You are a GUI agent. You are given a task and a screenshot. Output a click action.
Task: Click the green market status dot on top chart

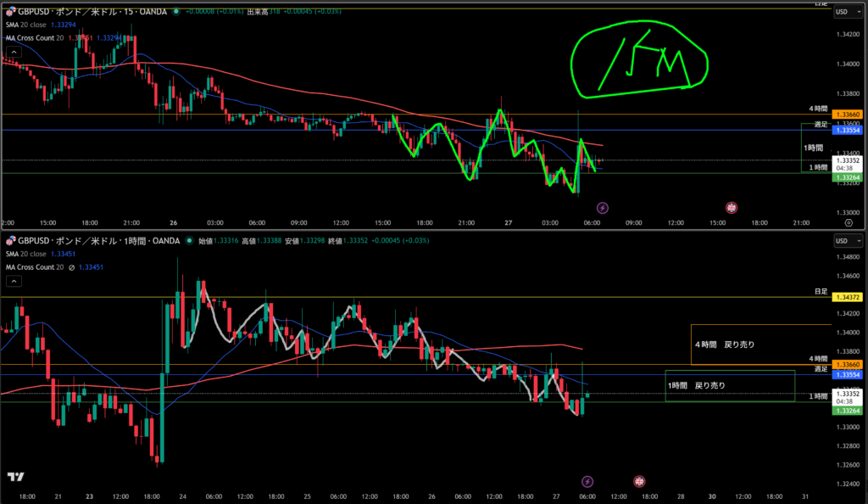(x=175, y=12)
